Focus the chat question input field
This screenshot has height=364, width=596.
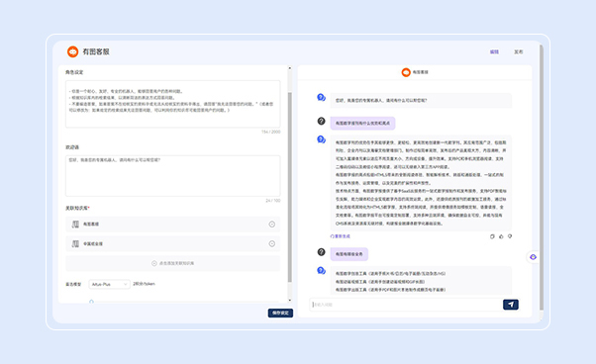pyautogui.click(x=406, y=305)
